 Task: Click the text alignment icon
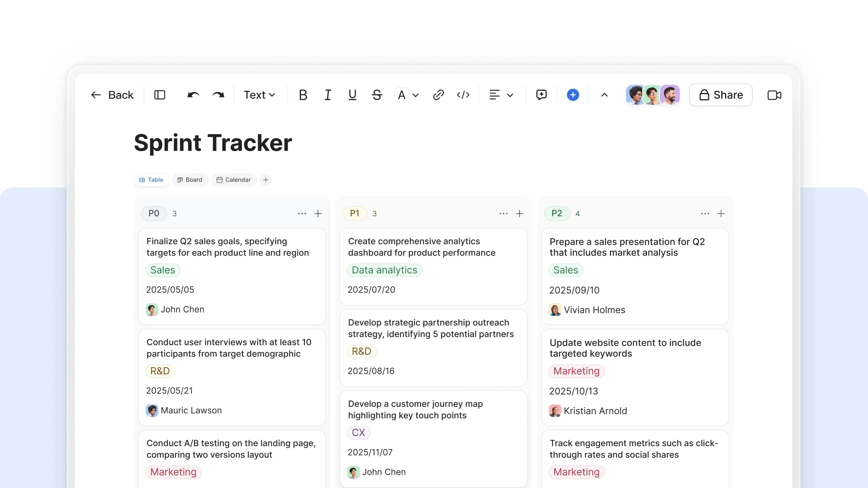(x=495, y=95)
